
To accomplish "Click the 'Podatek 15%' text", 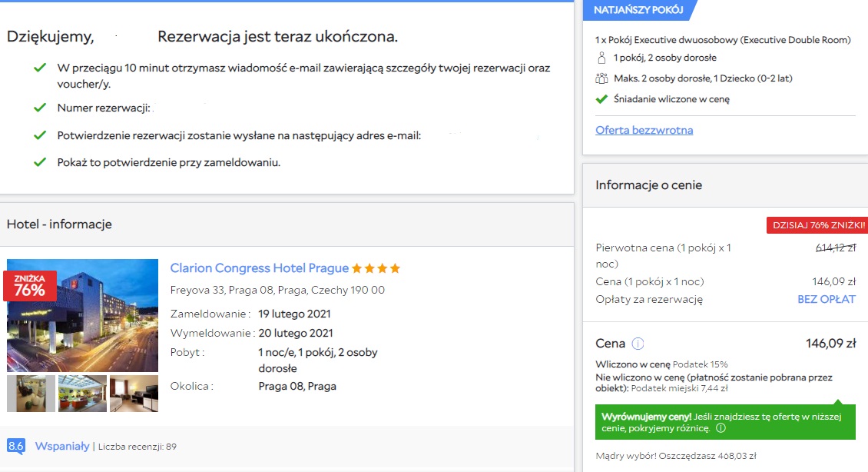I will pyautogui.click(x=701, y=364).
